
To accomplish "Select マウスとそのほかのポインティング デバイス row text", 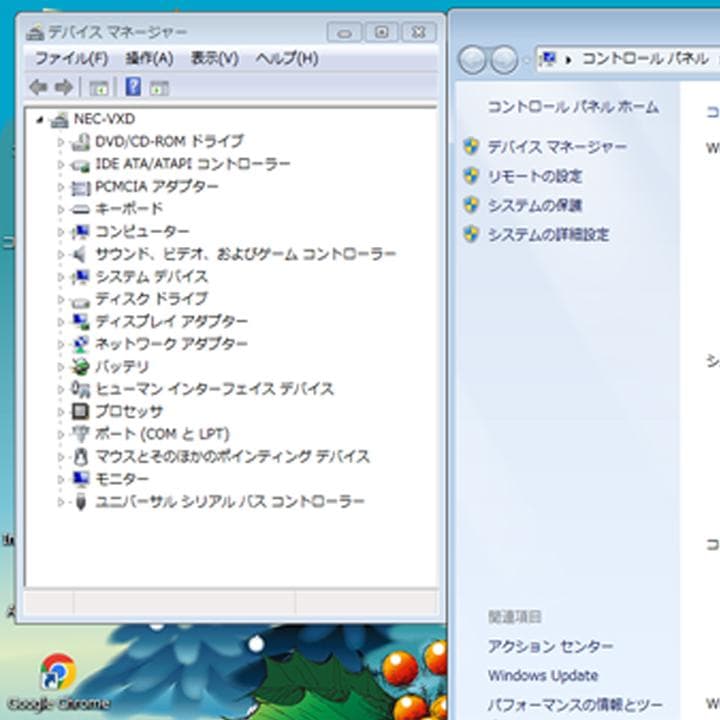I will 232,457.
